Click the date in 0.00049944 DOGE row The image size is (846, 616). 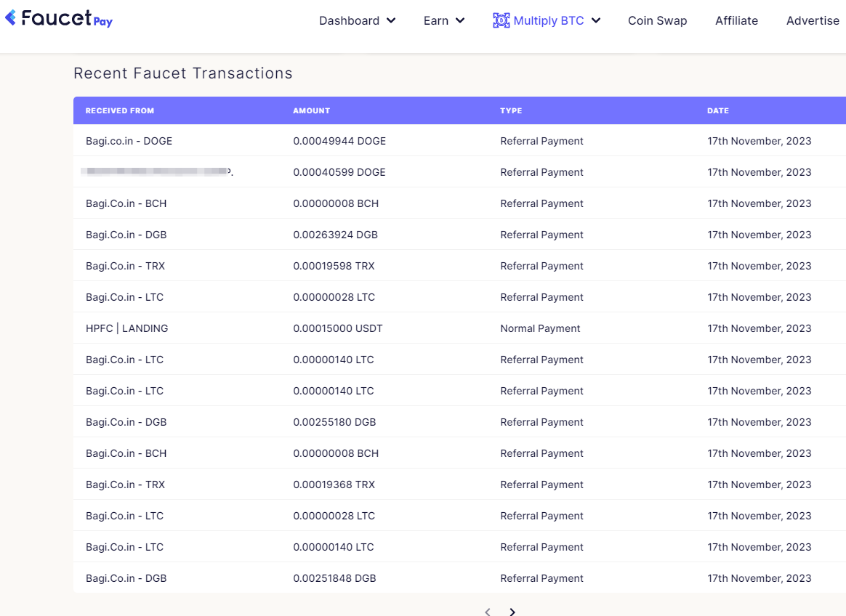click(759, 141)
